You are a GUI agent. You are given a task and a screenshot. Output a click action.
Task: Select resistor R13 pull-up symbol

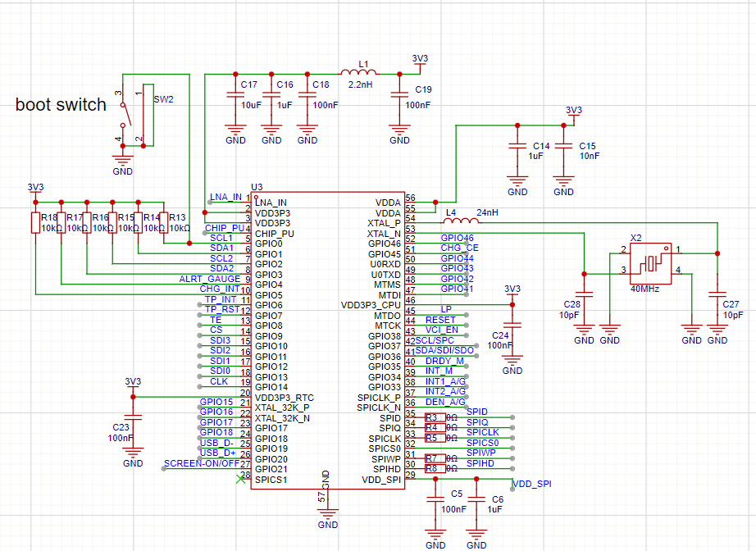(x=163, y=223)
